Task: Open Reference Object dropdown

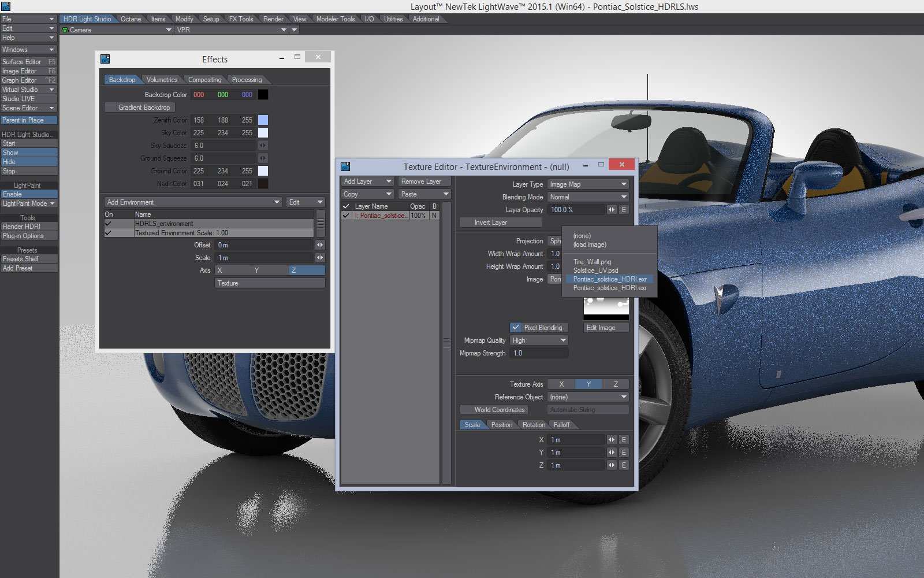Action: click(588, 397)
